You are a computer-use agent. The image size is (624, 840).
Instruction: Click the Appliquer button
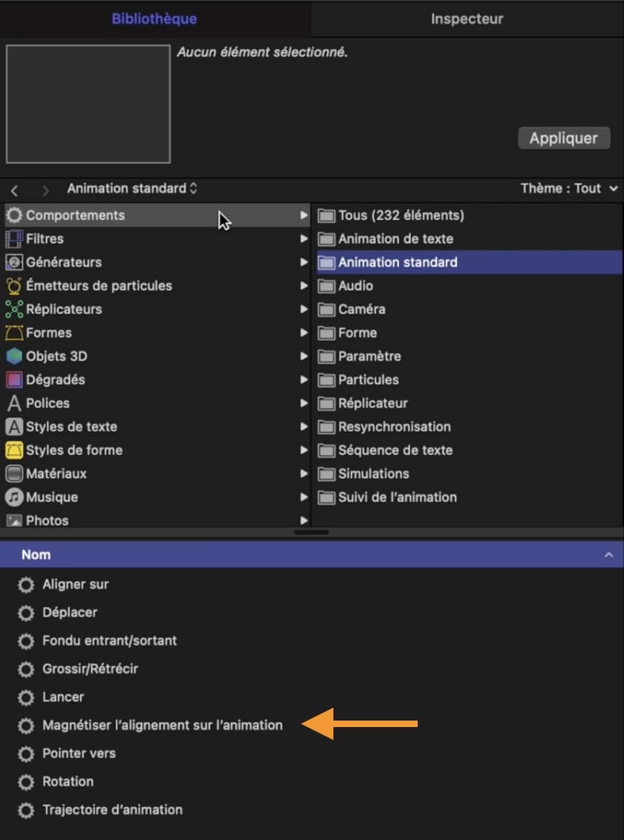(x=564, y=138)
